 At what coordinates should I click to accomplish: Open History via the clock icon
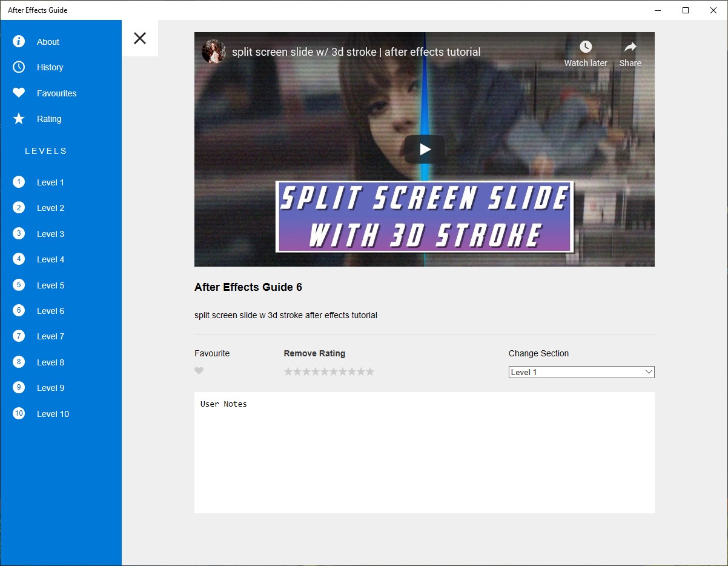click(19, 67)
